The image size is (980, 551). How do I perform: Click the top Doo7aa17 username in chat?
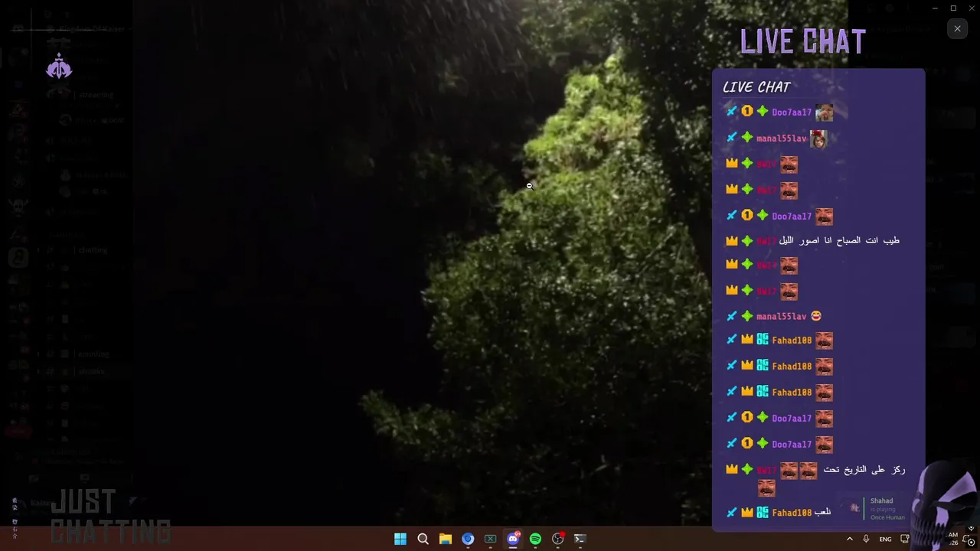click(792, 112)
